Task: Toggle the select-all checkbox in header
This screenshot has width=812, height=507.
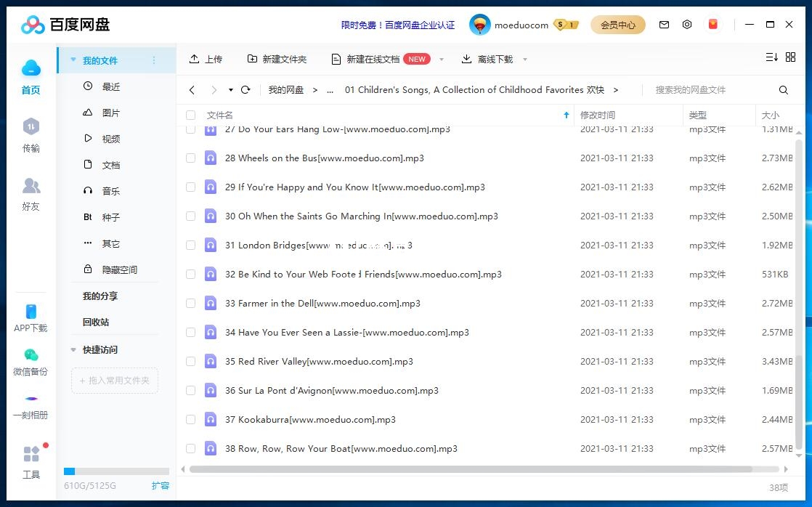Action: (x=191, y=115)
